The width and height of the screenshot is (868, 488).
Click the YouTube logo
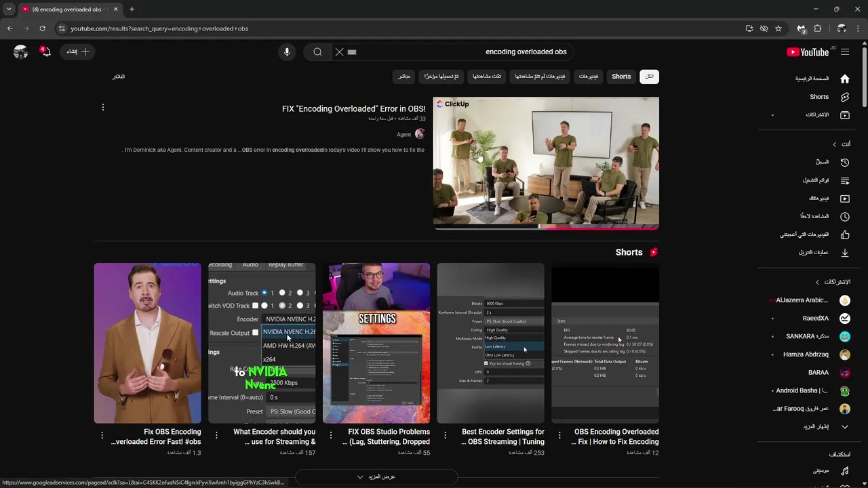(808, 52)
